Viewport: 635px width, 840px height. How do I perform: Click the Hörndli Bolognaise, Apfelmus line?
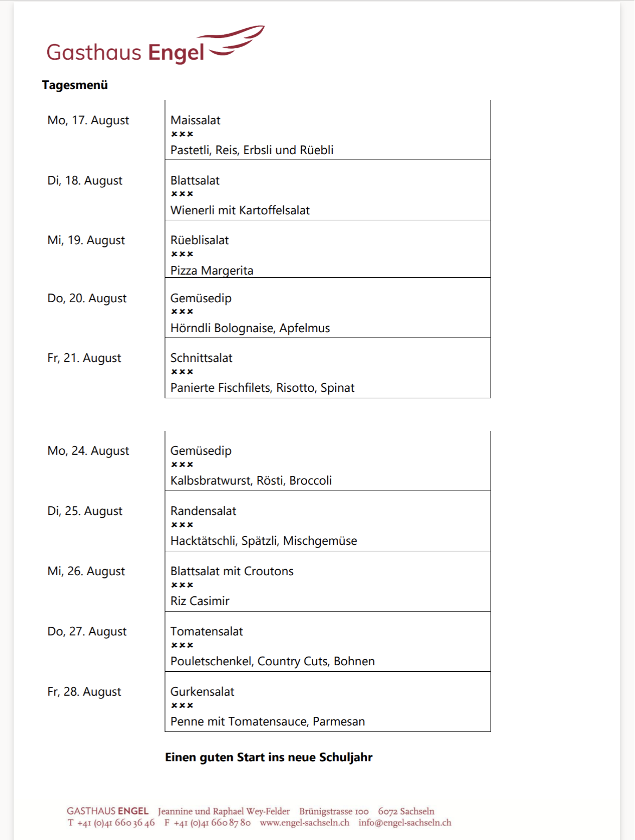250,328
